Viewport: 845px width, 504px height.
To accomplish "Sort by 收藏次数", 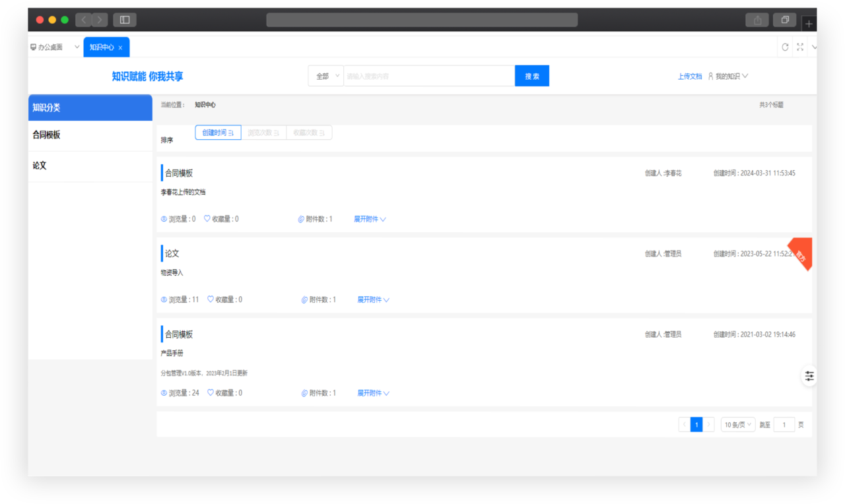I will [x=309, y=133].
